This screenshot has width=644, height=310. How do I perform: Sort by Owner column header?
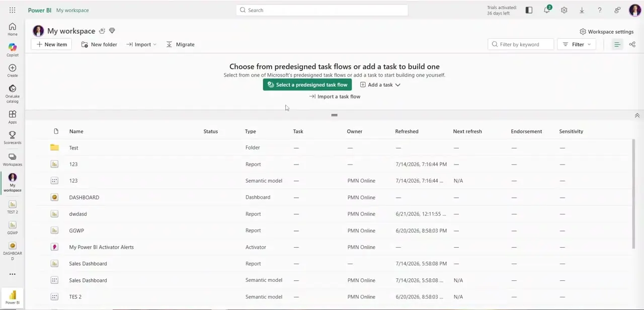354,131
